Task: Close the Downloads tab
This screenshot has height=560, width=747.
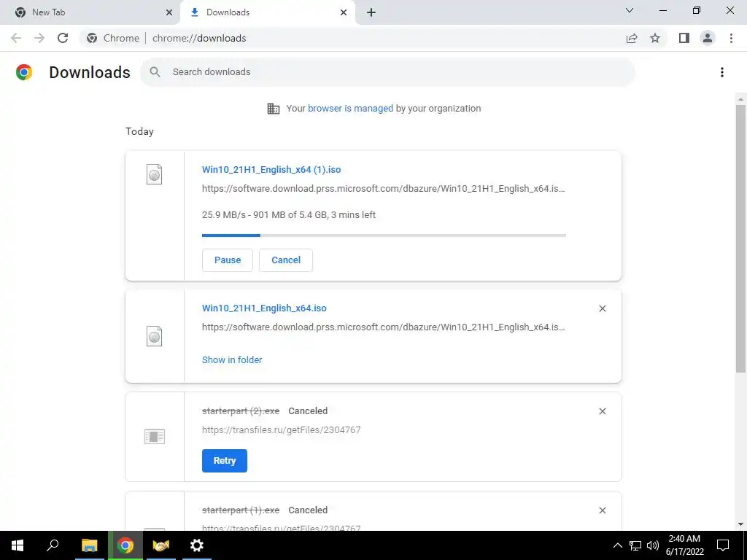Action: pyautogui.click(x=344, y=12)
